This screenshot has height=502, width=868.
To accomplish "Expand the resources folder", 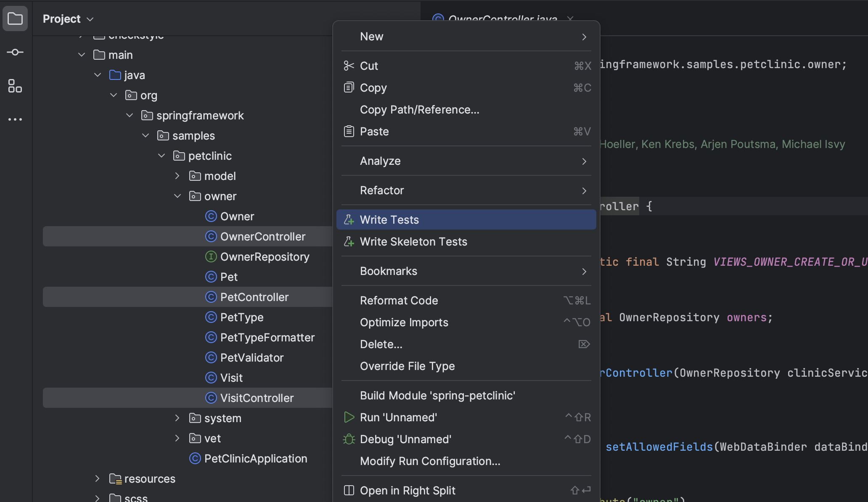I will tap(98, 478).
